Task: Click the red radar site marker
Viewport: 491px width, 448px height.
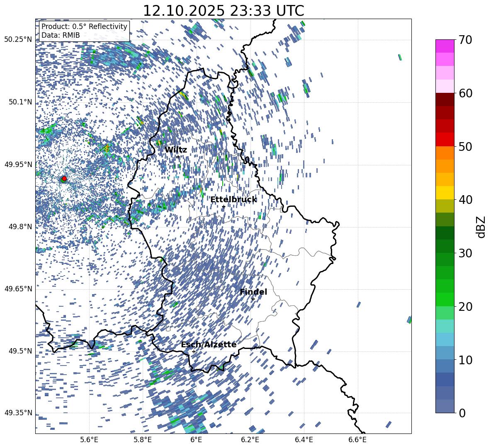Action: coord(64,179)
